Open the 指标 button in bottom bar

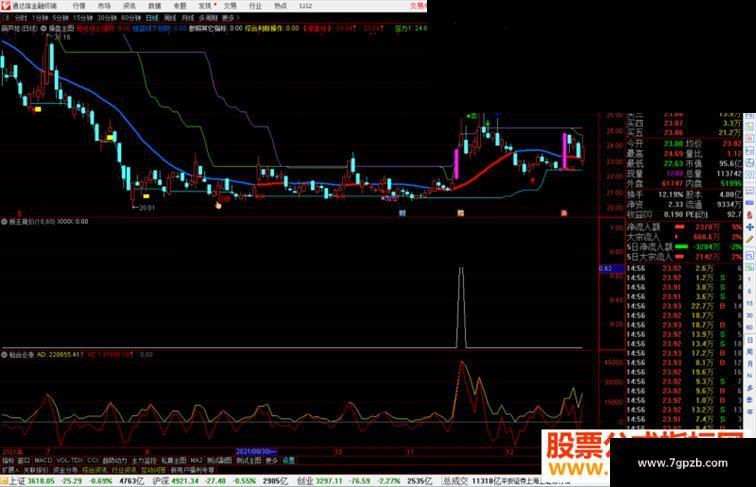8,460
